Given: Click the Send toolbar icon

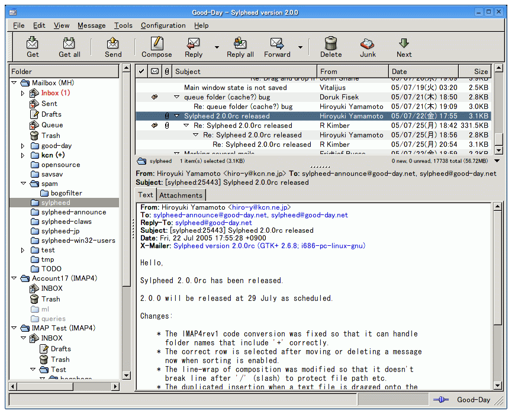Looking at the screenshot, I should pyautogui.click(x=113, y=43).
